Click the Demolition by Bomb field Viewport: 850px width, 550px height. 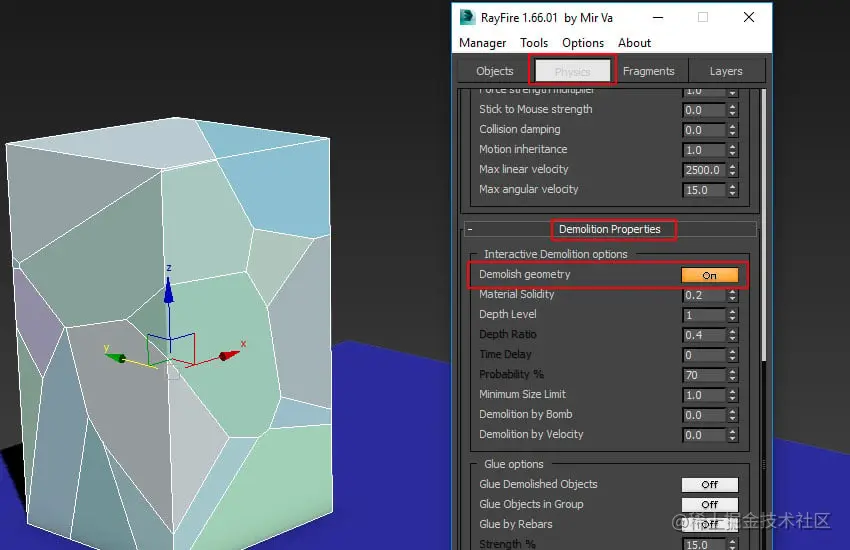pyautogui.click(x=704, y=415)
